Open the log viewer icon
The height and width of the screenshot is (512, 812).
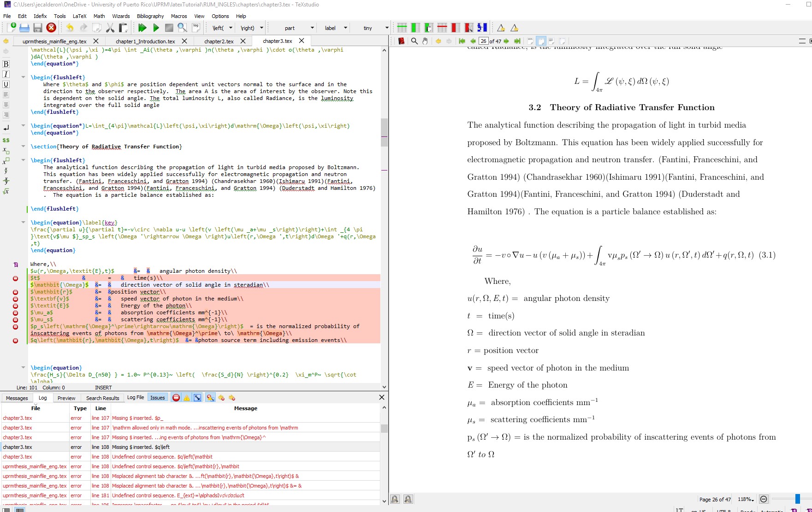196,28
